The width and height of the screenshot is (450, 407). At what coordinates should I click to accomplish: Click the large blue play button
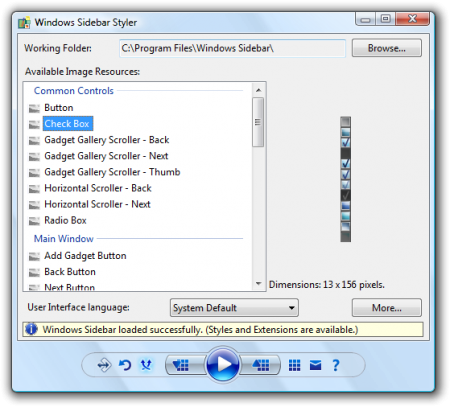pos(223,364)
